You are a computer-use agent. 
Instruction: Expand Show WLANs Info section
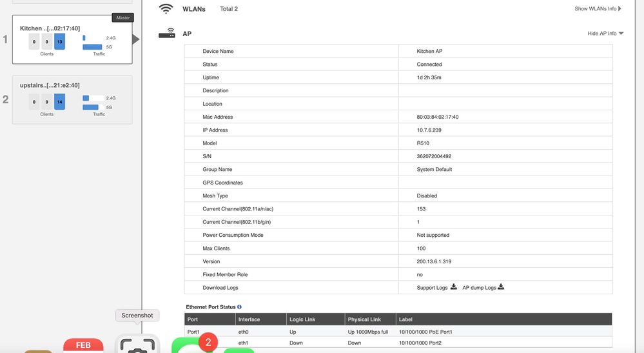(x=598, y=9)
